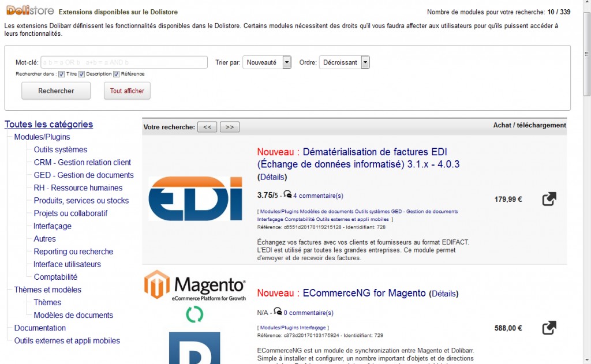Open Interface utilisateurs category
Screen dimensions: 591x364
click(67, 264)
